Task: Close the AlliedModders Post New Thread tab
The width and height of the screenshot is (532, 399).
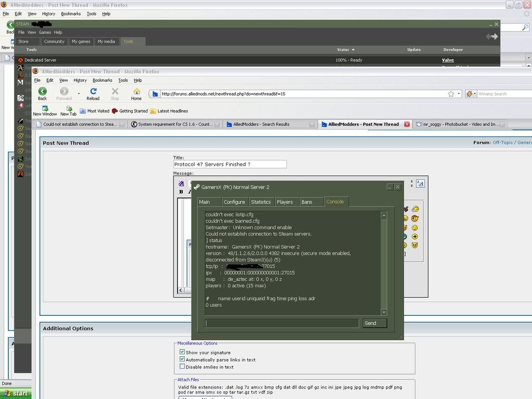Action: (x=407, y=124)
